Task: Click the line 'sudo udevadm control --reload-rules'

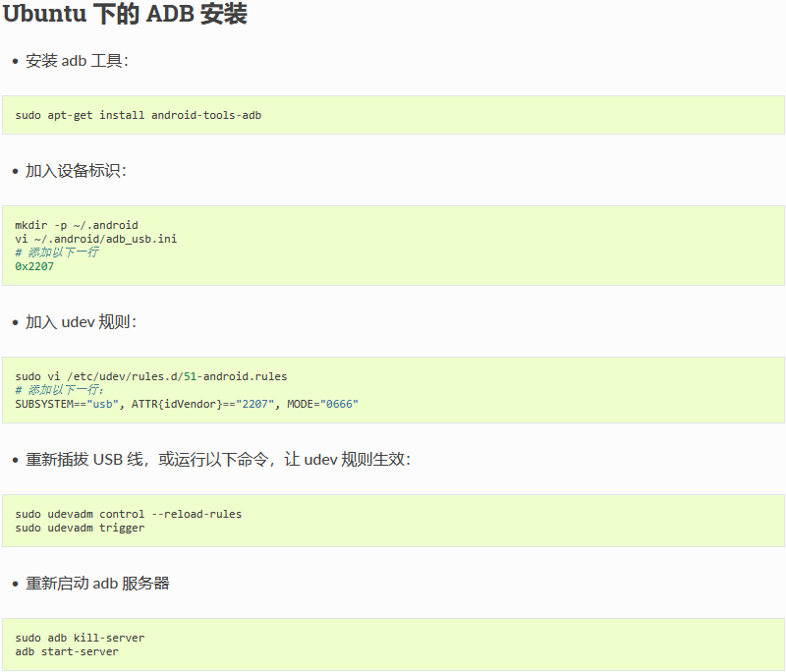Action: tap(129, 514)
